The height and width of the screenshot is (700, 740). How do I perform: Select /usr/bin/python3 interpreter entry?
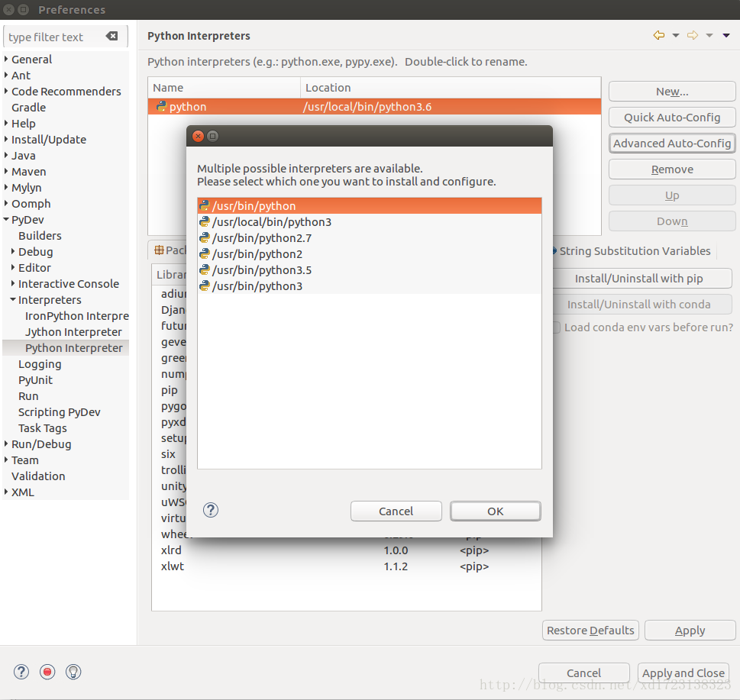click(369, 285)
